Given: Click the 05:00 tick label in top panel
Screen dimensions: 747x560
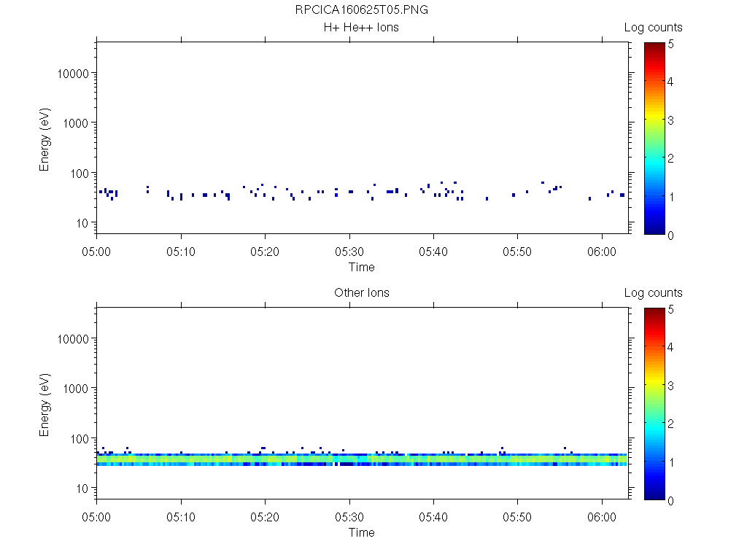Looking at the screenshot, I should click(96, 252).
